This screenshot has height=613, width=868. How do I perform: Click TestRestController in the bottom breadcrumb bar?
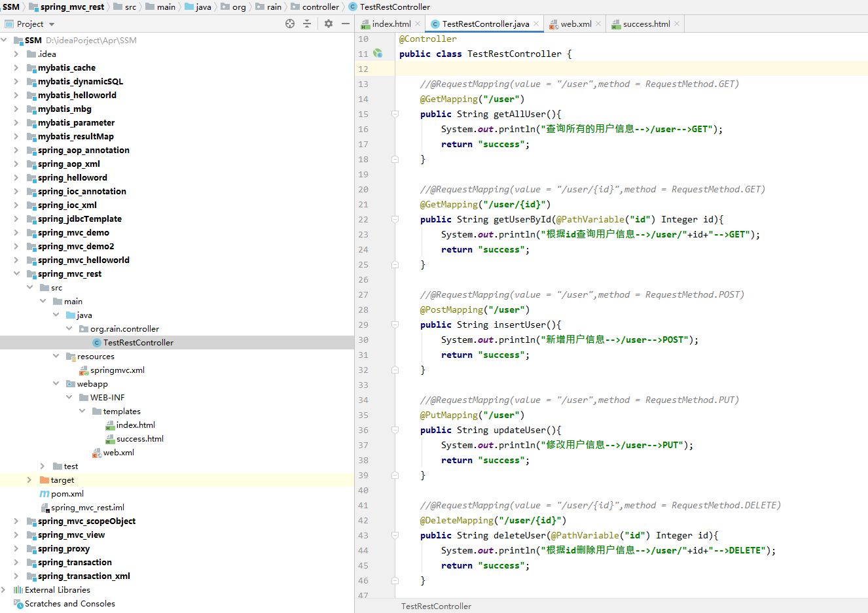click(436, 606)
